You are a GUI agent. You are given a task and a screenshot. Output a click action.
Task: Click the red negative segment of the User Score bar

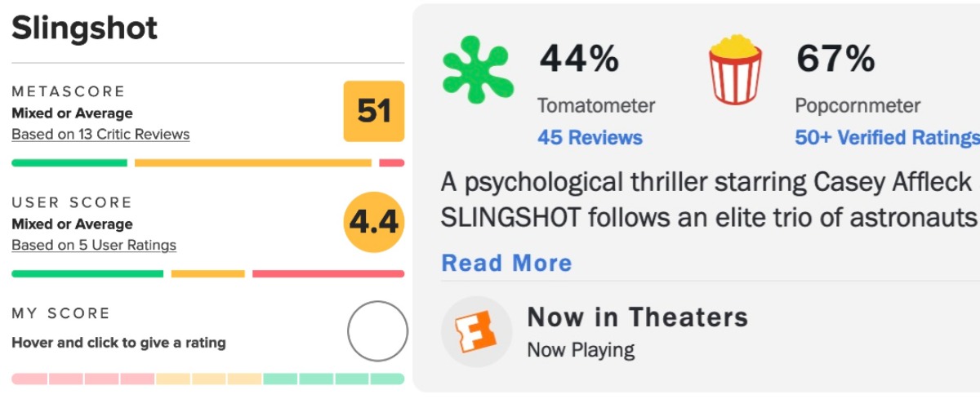327,273
